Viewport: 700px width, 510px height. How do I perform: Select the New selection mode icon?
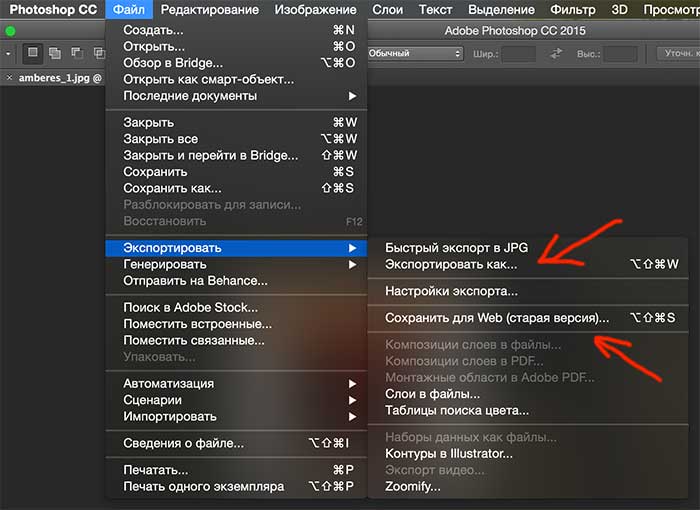coord(33,53)
